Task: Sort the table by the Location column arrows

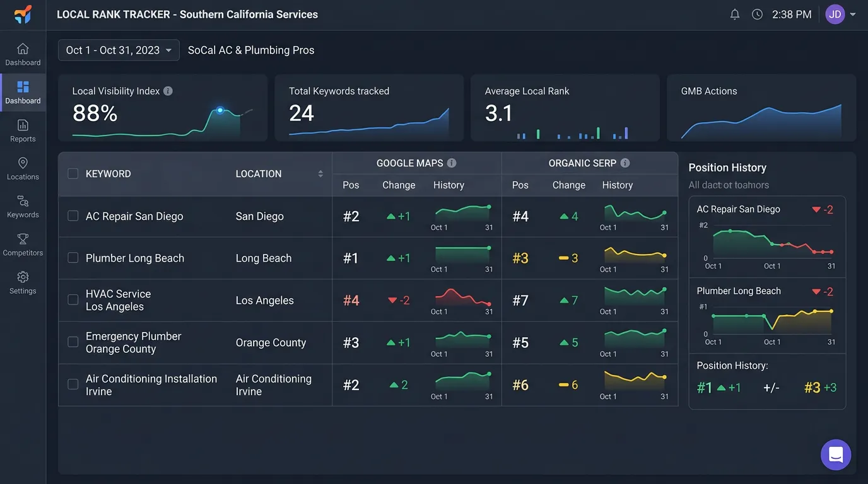Action: [320, 174]
